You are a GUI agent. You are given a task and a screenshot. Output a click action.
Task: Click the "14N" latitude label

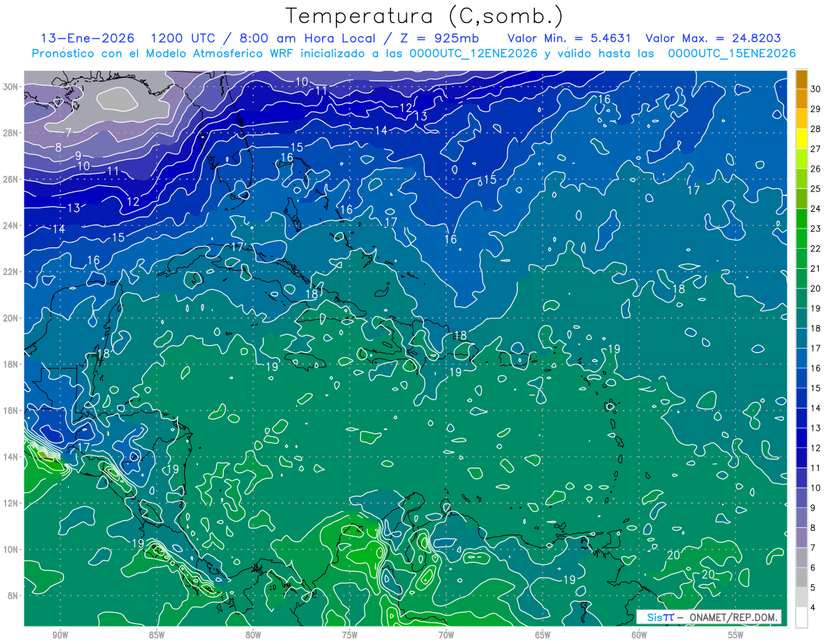11,457
